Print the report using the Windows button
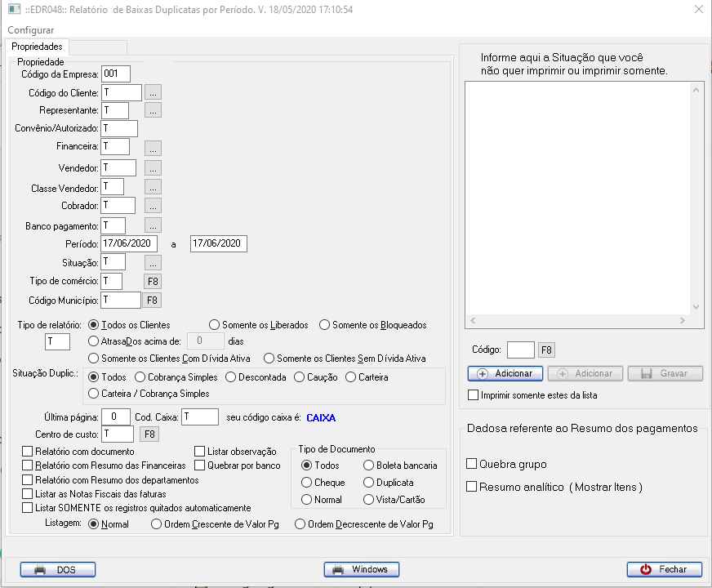Screen dimensions: 712x588 (360, 569)
